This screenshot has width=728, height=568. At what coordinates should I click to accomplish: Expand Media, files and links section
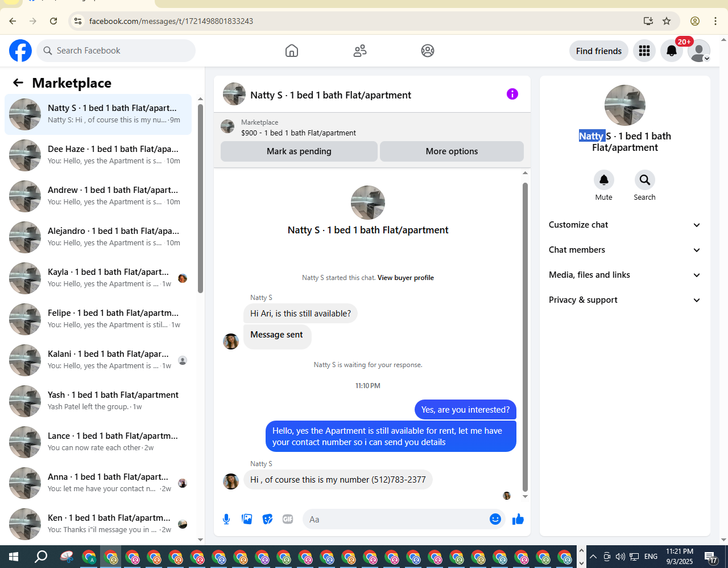click(624, 275)
